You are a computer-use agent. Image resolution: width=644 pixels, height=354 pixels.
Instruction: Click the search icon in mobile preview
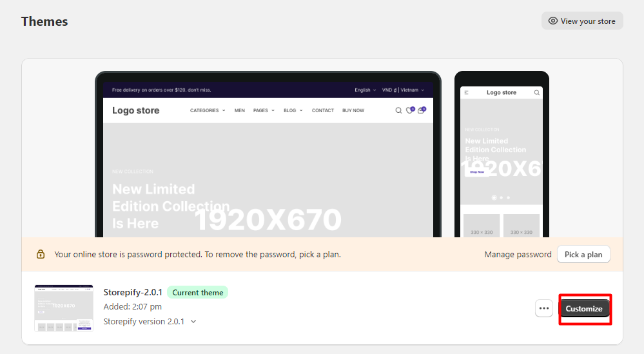pos(537,93)
